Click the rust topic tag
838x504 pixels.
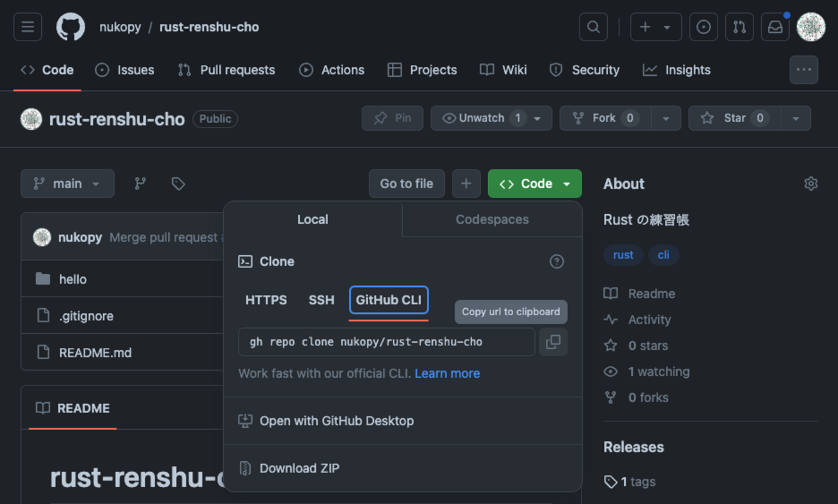623,255
